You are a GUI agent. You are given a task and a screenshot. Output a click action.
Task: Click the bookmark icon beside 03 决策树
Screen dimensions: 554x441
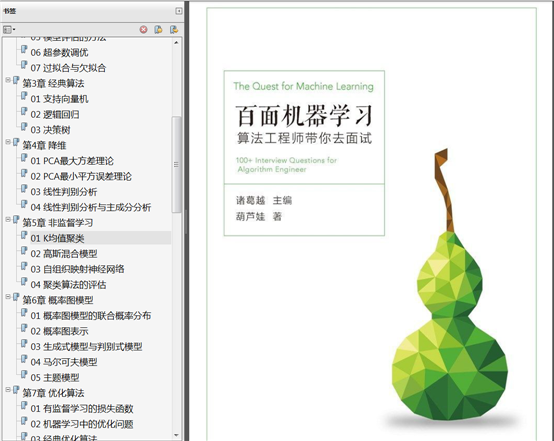coord(24,127)
